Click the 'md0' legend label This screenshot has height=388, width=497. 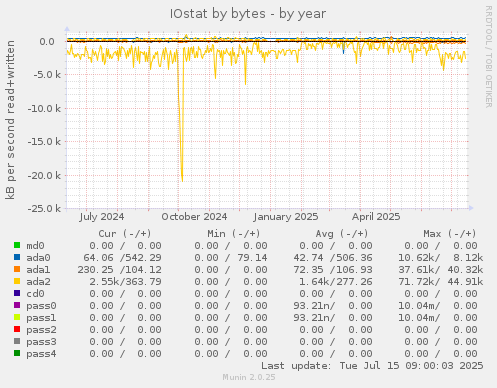tap(35, 246)
